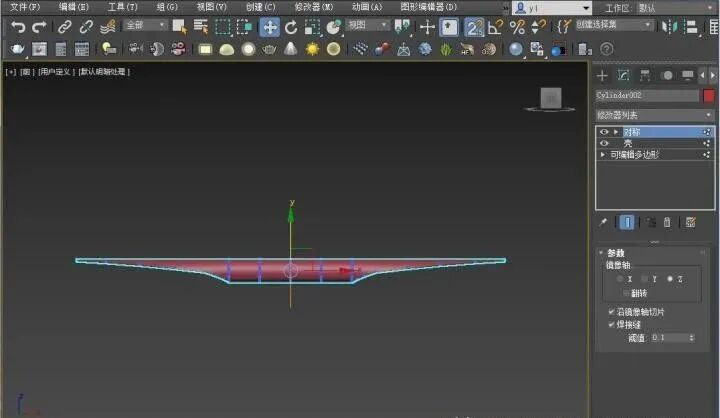Open Select by Name list
This screenshot has height=418, width=720.
click(201, 27)
